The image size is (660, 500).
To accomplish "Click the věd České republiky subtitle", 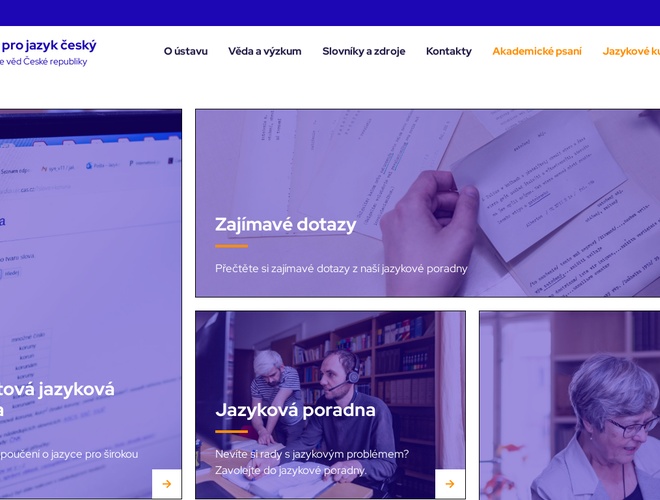I will pyautogui.click(x=44, y=61).
